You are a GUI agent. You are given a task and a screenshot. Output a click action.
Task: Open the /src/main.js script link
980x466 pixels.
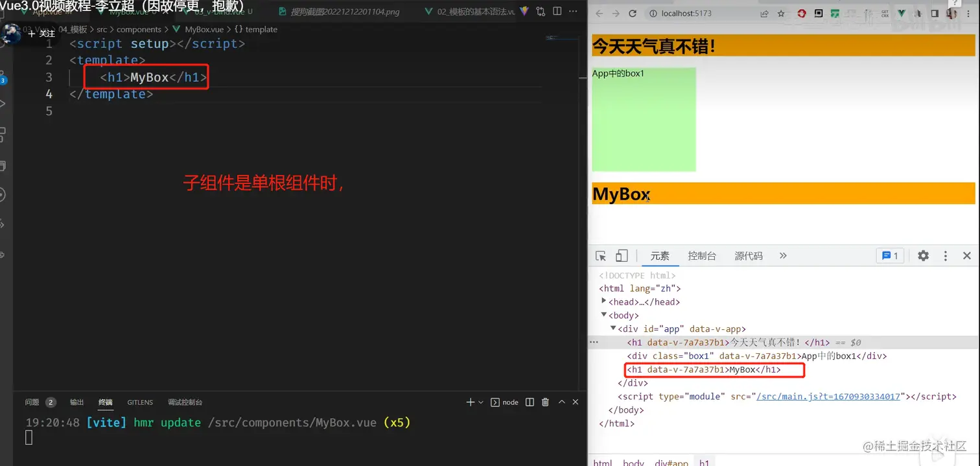point(828,397)
